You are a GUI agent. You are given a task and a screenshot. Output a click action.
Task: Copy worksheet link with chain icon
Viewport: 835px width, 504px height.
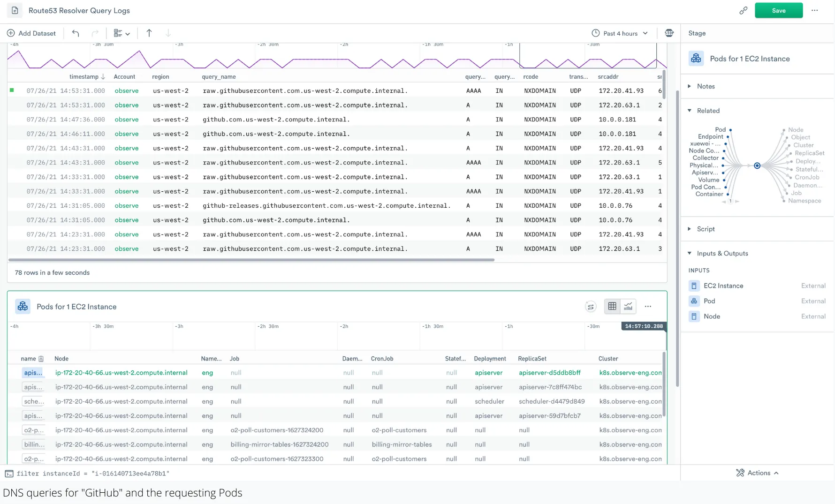point(744,10)
